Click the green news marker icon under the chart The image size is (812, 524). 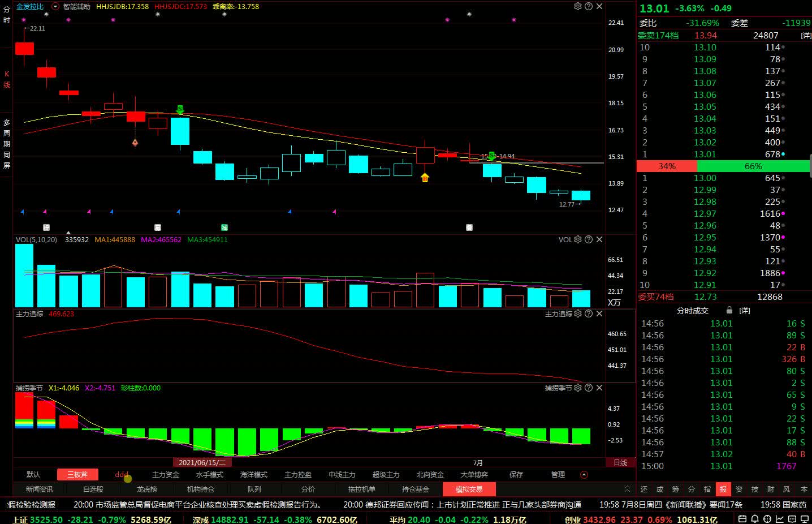pos(224,227)
